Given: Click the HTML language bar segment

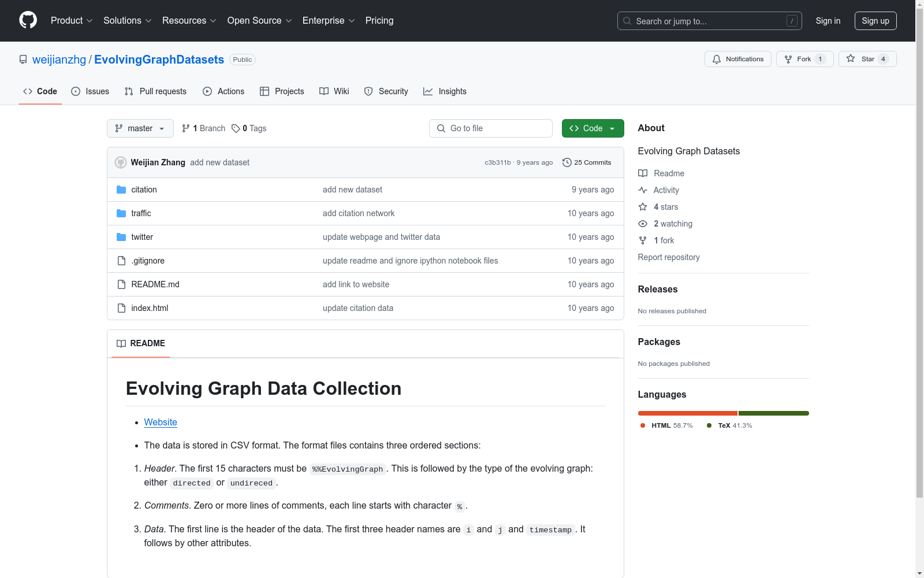Looking at the screenshot, I should [688, 413].
